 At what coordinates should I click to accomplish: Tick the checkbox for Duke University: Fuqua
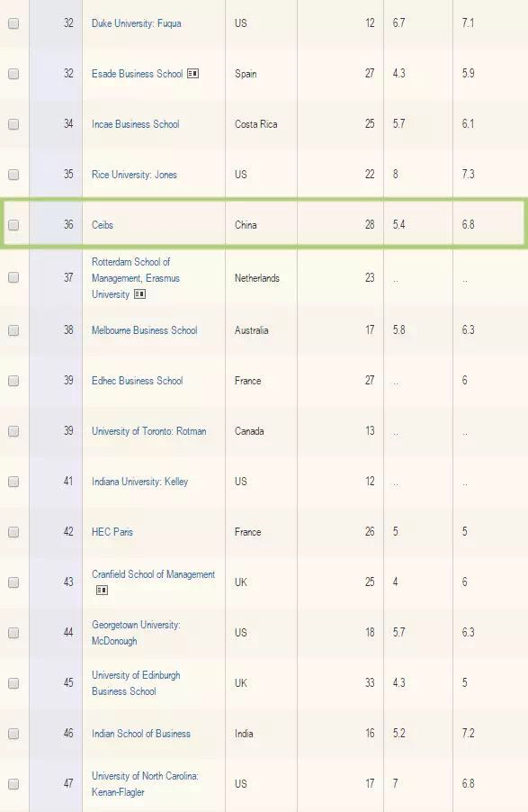(14, 23)
